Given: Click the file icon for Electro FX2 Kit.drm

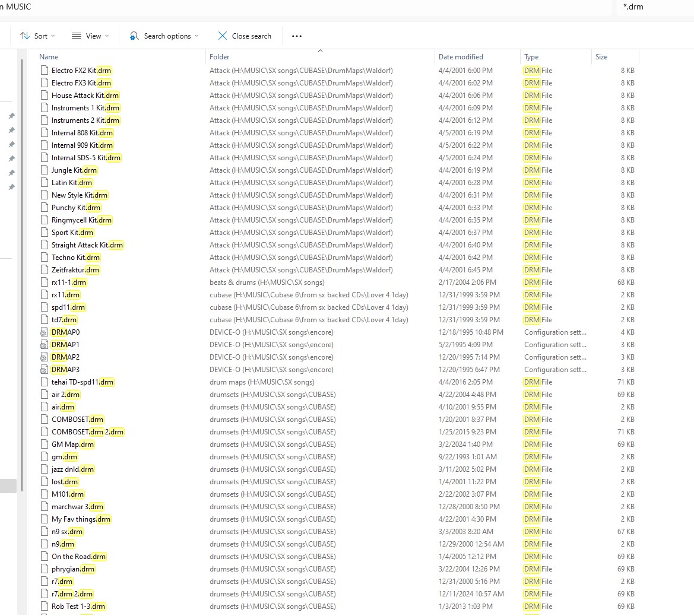Looking at the screenshot, I should 44,71.
